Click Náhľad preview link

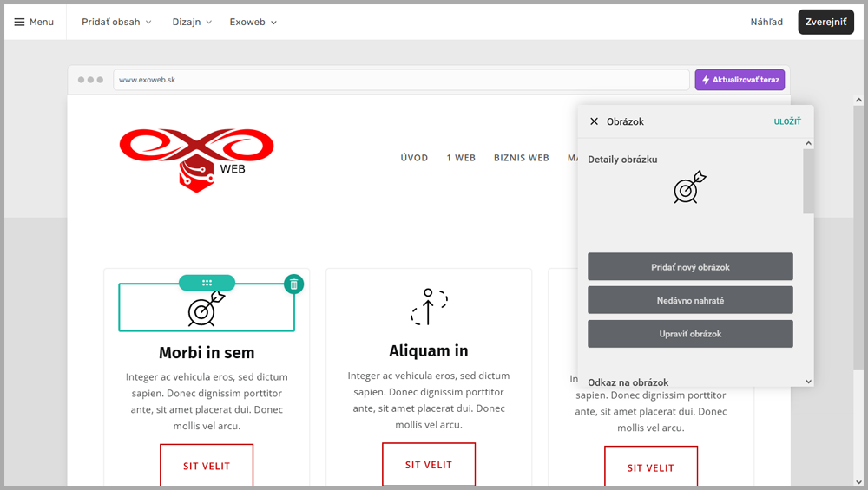click(766, 22)
